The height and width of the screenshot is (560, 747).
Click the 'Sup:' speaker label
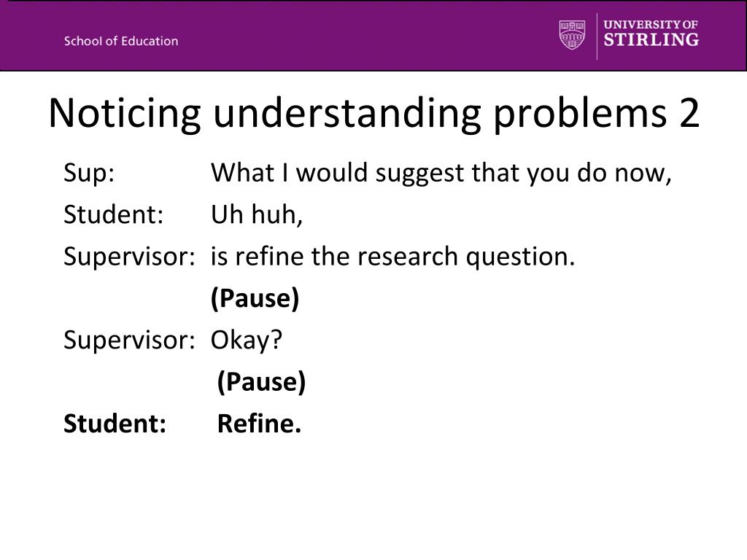pos(89,172)
